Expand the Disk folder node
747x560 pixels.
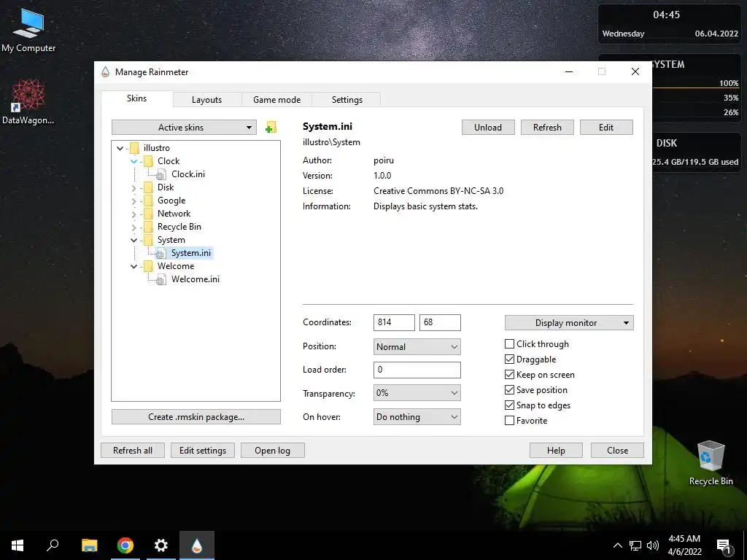pyautogui.click(x=134, y=187)
